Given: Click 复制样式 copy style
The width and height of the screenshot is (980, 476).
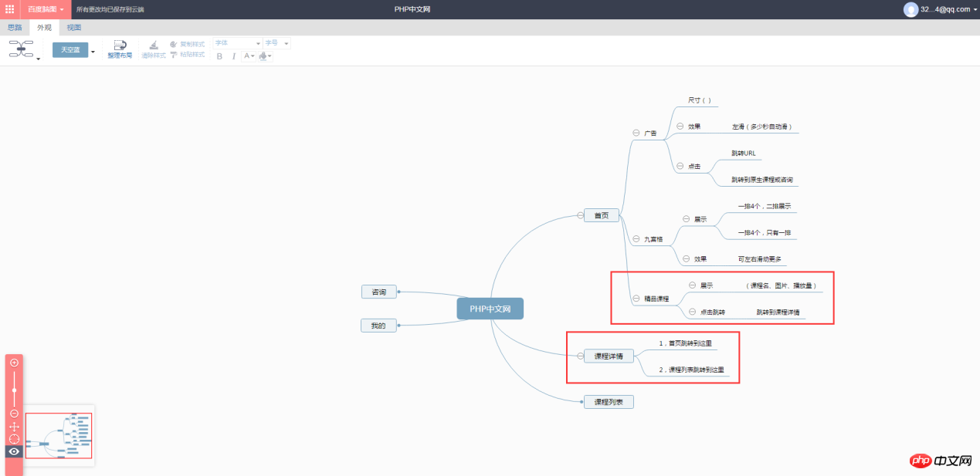Looking at the screenshot, I should [x=188, y=44].
